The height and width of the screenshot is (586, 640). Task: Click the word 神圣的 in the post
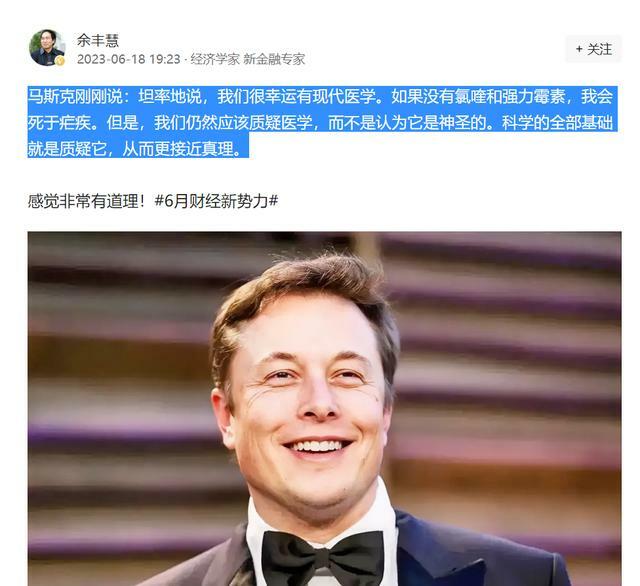coord(463,122)
